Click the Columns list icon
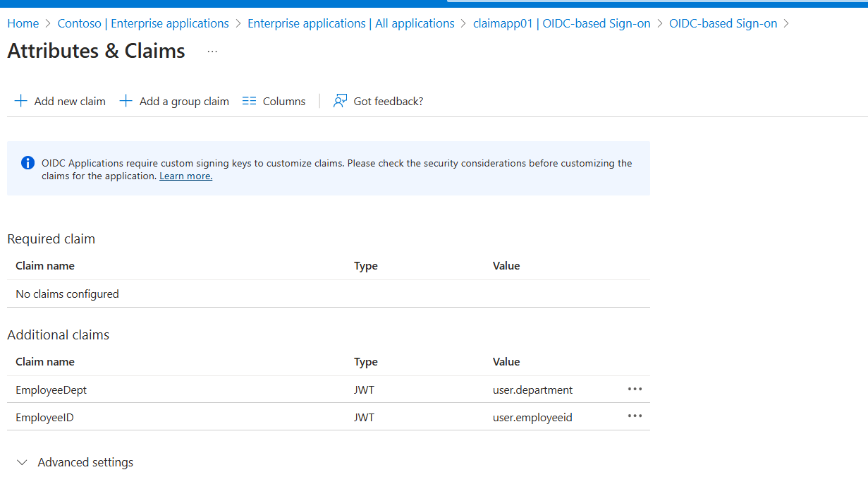This screenshot has width=868, height=477. [249, 101]
